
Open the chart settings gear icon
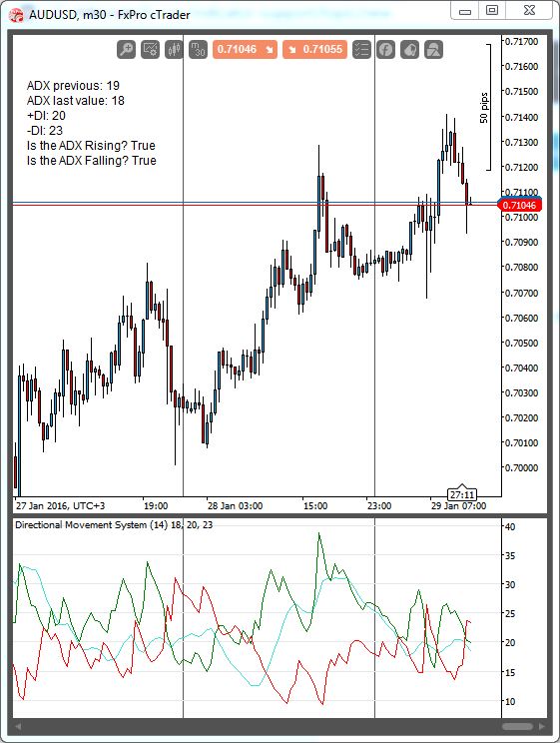coord(150,49)
